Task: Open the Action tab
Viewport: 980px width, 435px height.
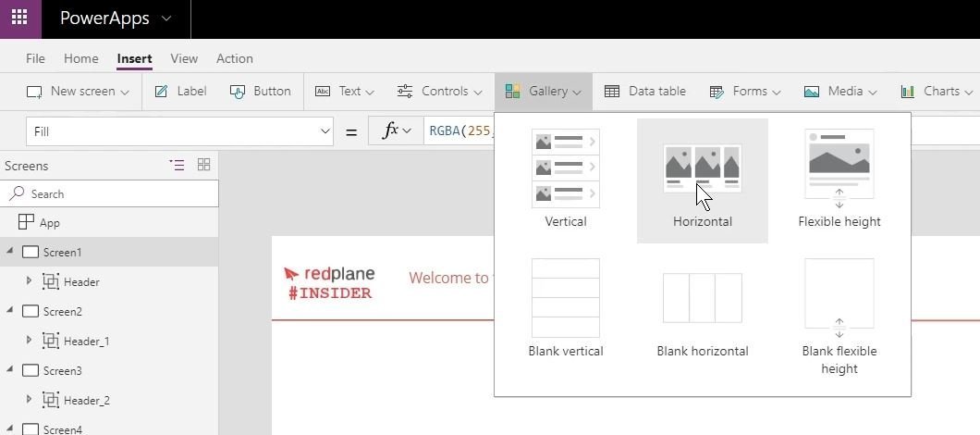Action: point(235,58)
